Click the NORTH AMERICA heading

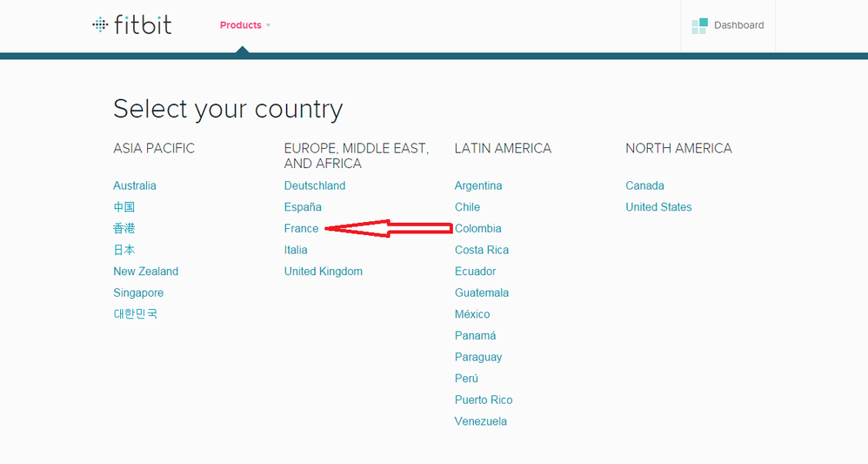tap(678, 149)
